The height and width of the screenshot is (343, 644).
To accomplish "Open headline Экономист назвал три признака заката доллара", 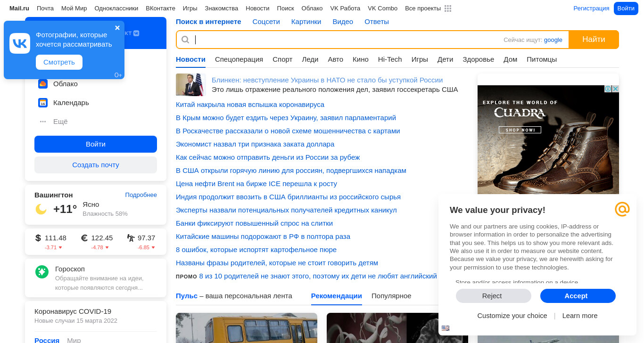I will pyautogui.click(x=255, y=144).
